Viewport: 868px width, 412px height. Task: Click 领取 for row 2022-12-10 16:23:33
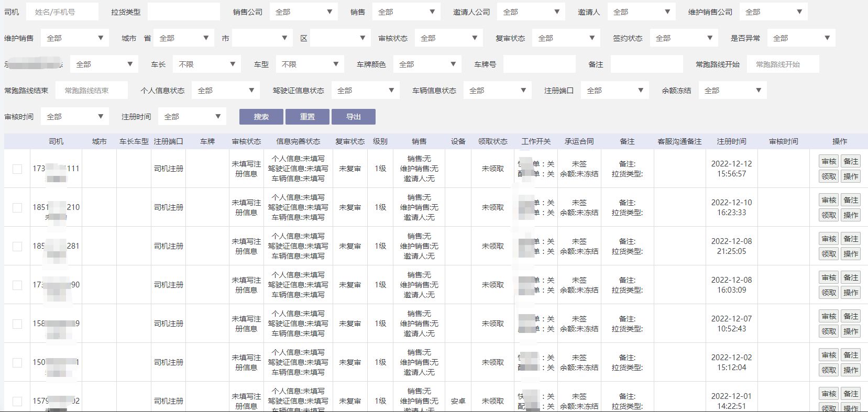coord(829,215)
